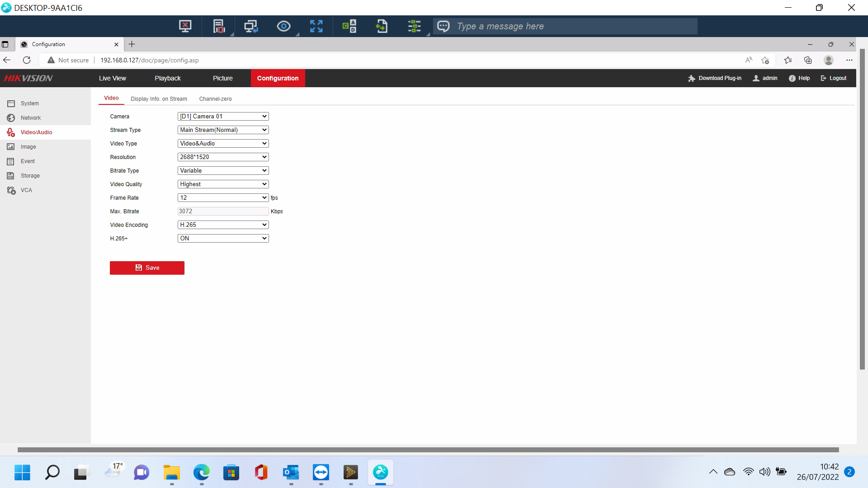Open the Frame Rate dropdown
868x488 pixels.
pyautogui.click(x=223, y=198)
